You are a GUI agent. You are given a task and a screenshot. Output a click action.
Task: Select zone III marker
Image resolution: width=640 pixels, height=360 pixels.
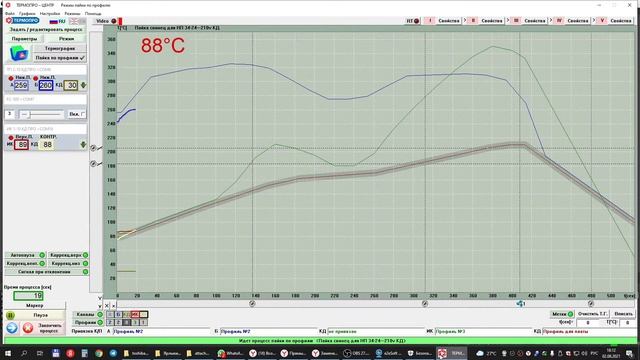(516, 20)
